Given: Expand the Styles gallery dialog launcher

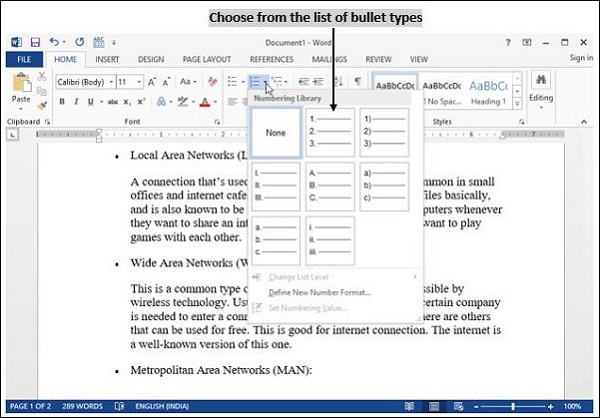Looking at the screenshot, I should pyautogui.click(x=521, y=121).
